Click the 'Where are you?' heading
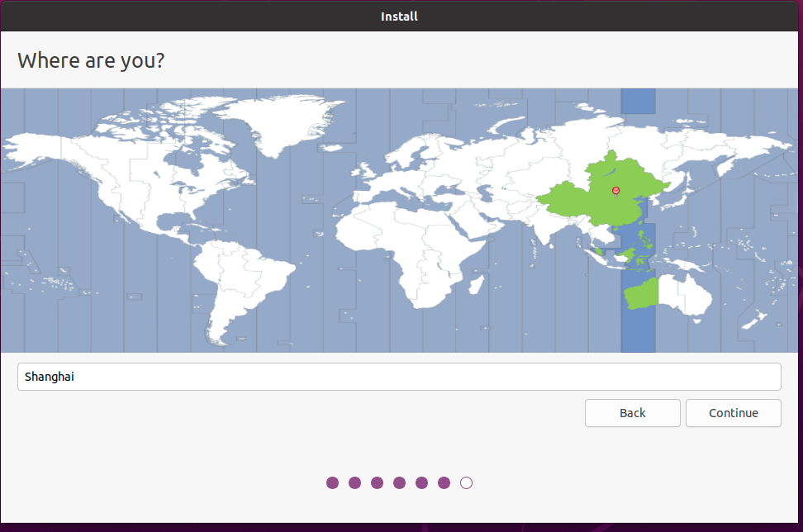 (x=91, y=60)
